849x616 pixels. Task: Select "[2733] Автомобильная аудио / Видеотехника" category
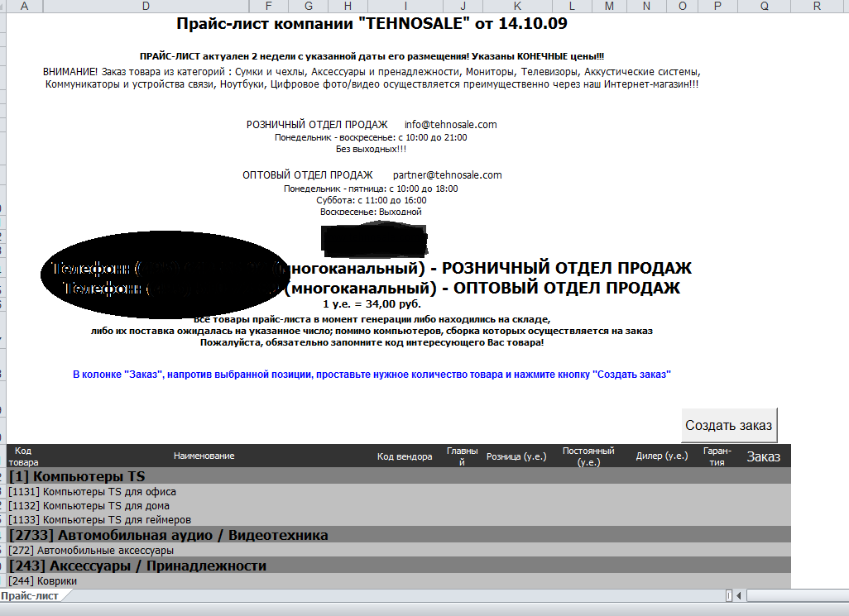pyautogui.click(x=169, y=536)
